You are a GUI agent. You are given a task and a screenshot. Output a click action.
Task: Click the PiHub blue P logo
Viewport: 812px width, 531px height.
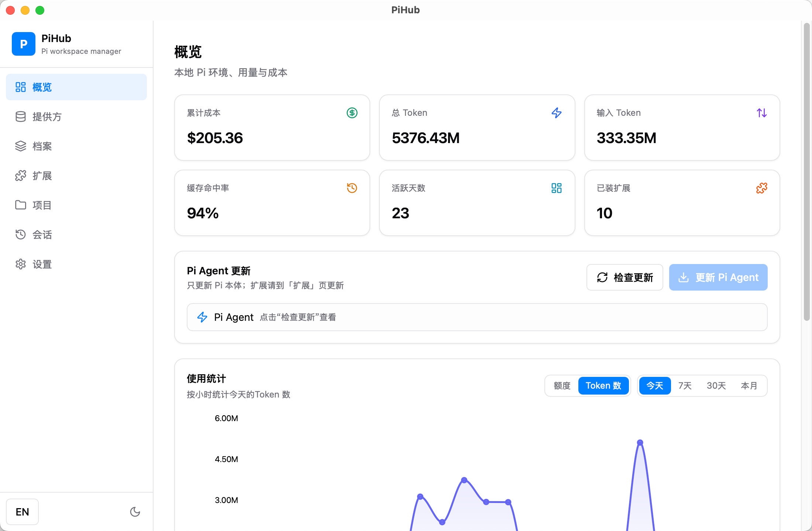(24, 44)
